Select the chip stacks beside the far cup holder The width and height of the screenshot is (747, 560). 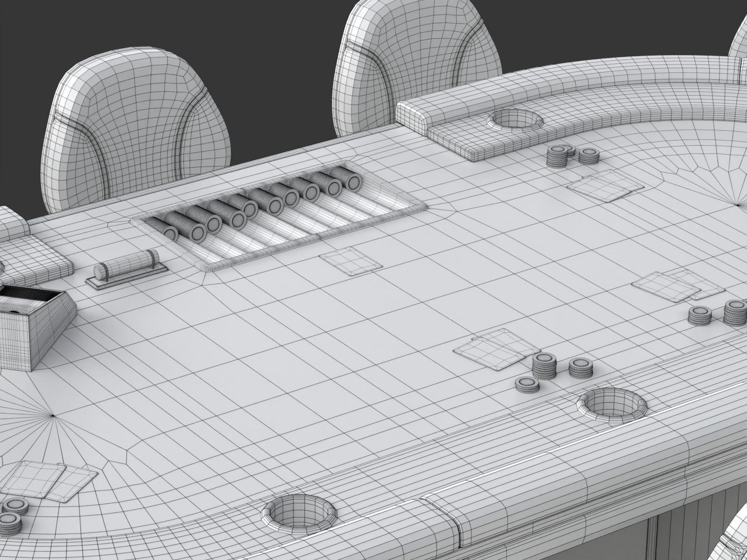coord(572,156)
